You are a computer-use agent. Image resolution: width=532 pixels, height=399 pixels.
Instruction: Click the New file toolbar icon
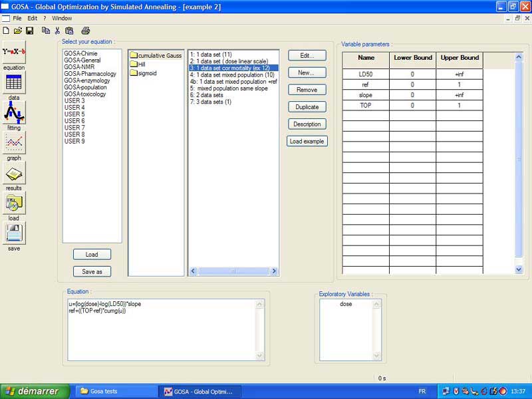pos(6,31)
